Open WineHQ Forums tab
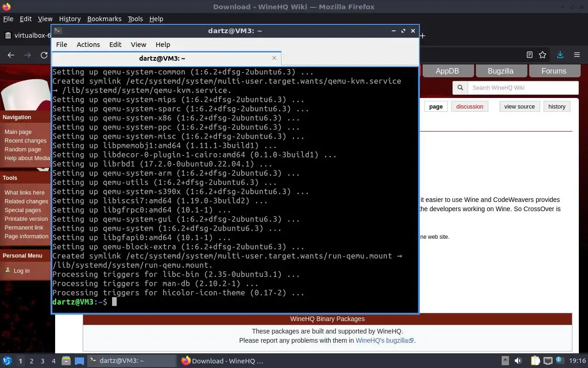Viewport: 588px width, 368px height. (554, 71)
